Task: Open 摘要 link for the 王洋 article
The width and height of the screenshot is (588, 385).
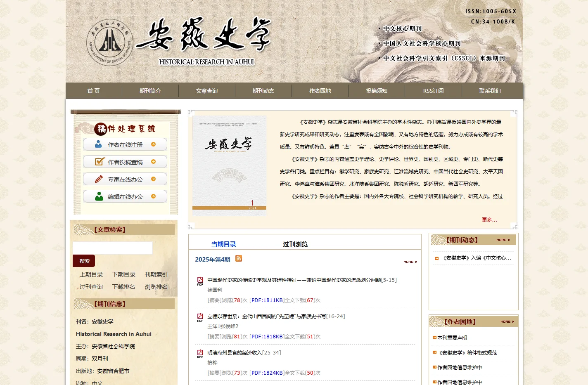Action: 214,337
